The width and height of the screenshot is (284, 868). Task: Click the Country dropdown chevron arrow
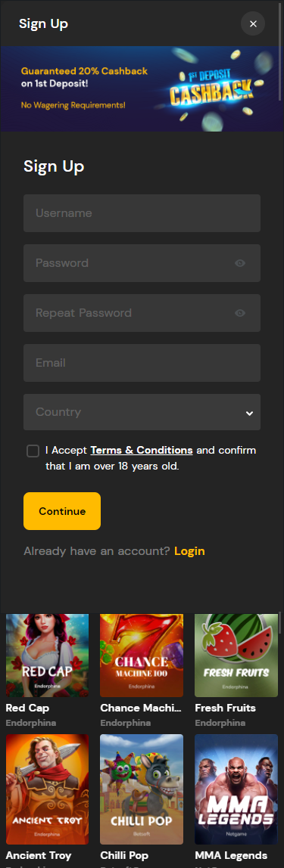(249, 413)
